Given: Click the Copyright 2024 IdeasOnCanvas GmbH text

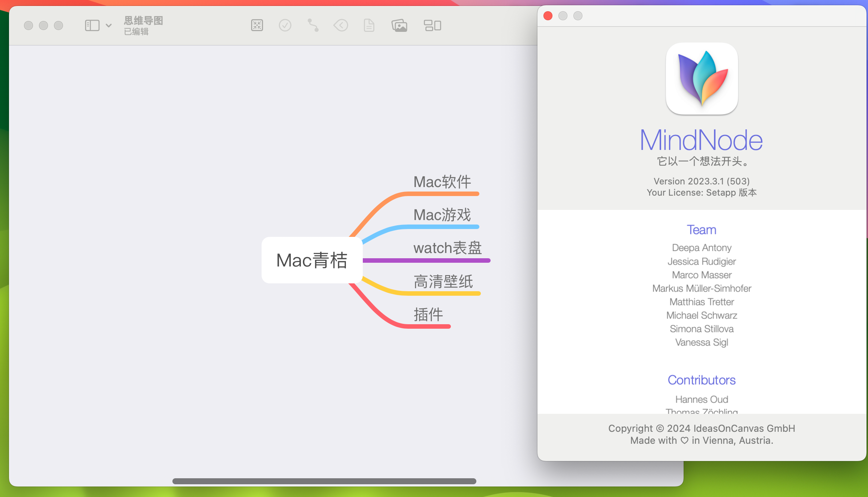Looking at the screenshot, I should (x=702, y=428).
